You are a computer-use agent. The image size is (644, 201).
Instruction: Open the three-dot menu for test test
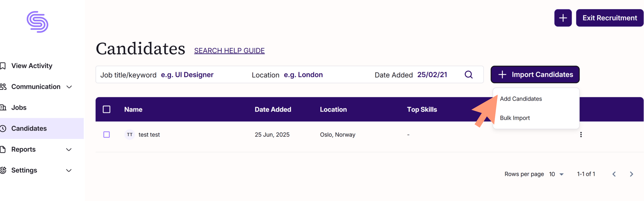[x=581, y=135]
